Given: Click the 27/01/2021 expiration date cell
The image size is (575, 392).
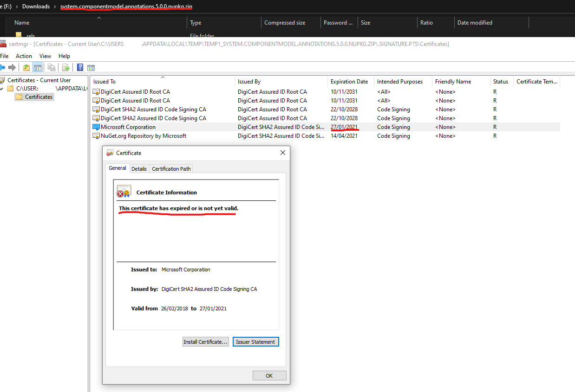Looking at the screenshot, I should (x=344, y=127).
